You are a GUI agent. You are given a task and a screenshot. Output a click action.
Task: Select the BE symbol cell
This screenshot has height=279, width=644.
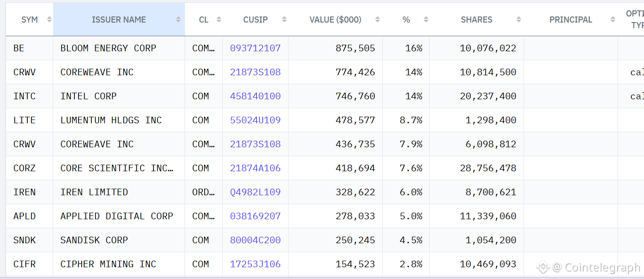click(x=30, y=48)
